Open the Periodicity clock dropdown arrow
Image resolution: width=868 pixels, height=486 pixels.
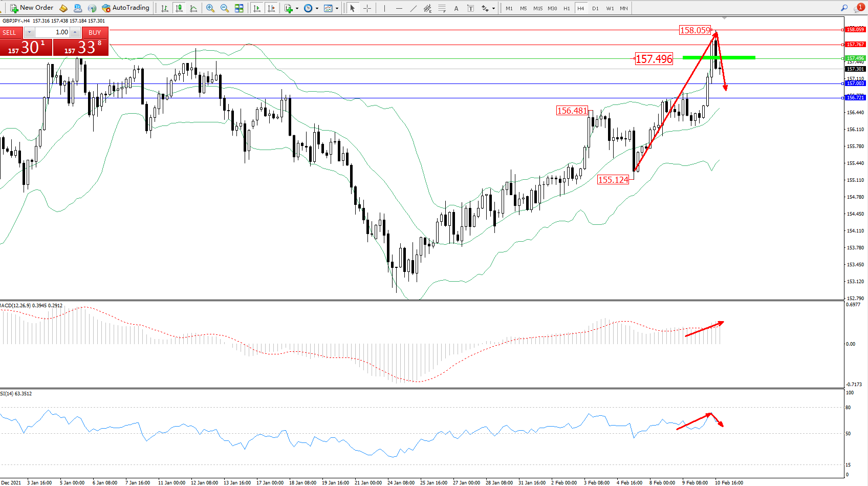click(x=317, y=8)
